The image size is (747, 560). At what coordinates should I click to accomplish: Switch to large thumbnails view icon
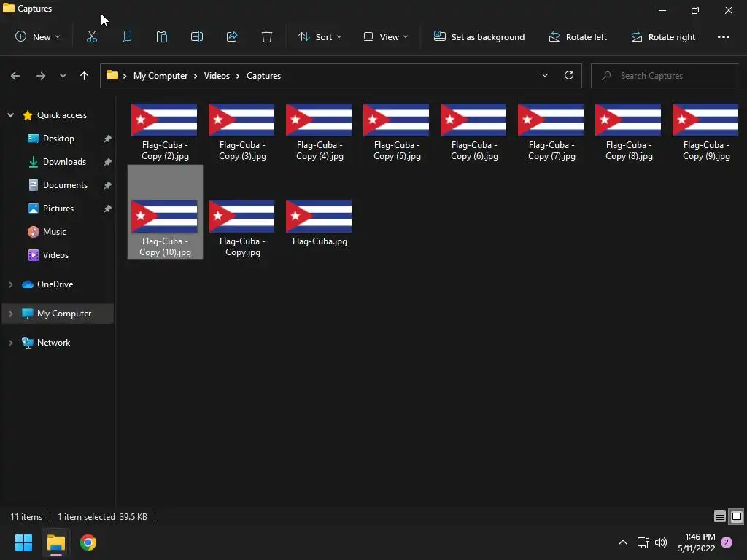pos(737,517)
